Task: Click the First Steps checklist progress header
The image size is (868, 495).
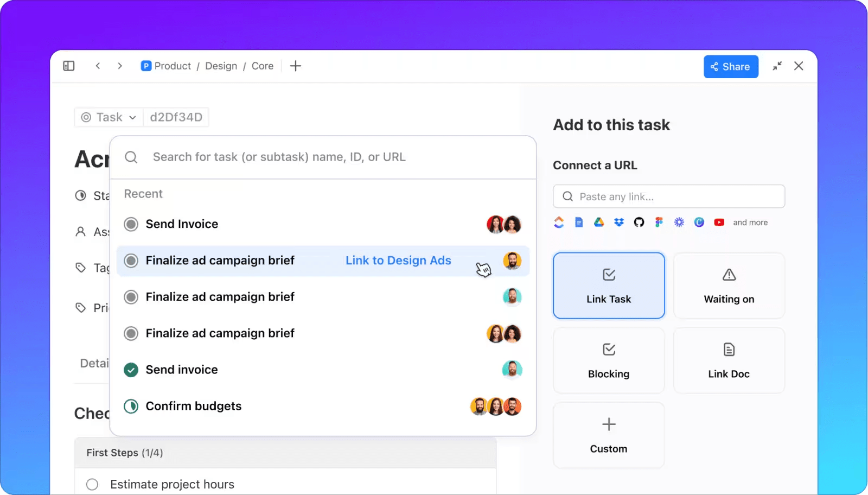Action: point(124,452)
